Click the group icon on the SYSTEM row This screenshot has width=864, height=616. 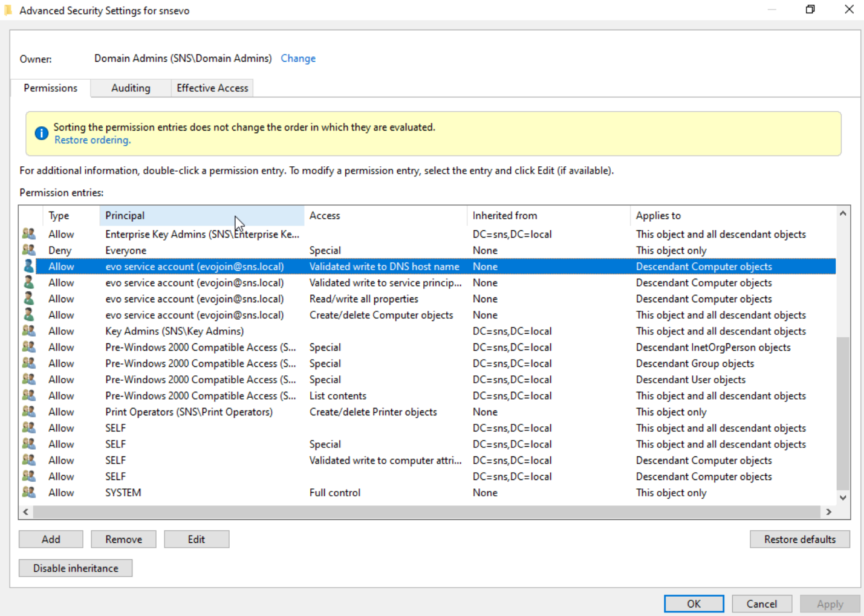click(28, 492)
